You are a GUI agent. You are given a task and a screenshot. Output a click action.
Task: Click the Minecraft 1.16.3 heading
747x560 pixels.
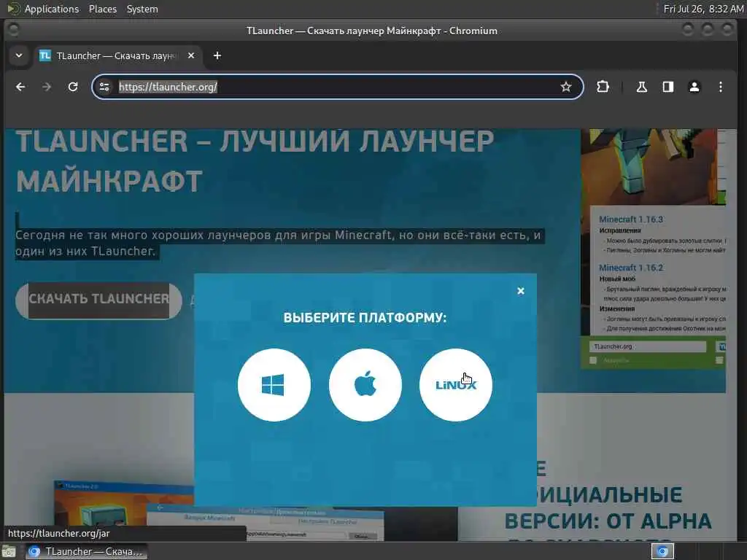tap(631, 219)
